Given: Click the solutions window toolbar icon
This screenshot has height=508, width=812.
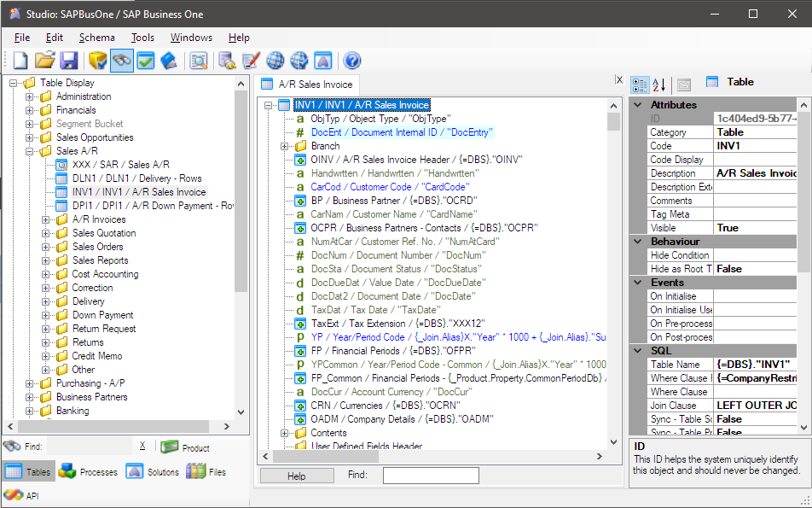Looking at the screenshot, I should [x=322, y=61].
